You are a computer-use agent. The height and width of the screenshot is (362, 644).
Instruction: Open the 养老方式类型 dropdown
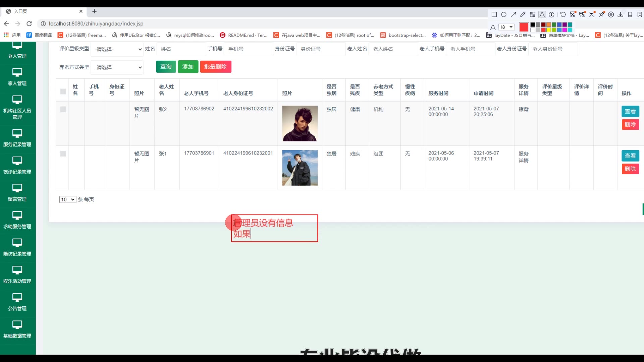tap(117, 67)
